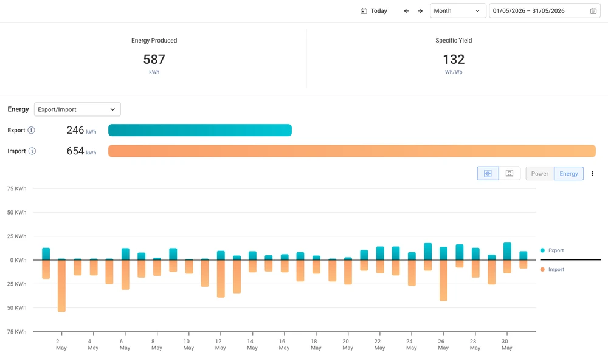Image resolution: width=608 pixels, height=364 pixels.
Task: Open the Month period dropdown
Action: click(458, 11)
